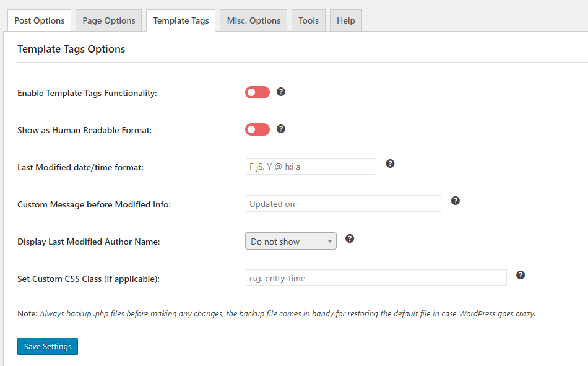
Task: Click help icon beside Custom CSS Class field
Action: pyautogui.click(x=521, y=275)
